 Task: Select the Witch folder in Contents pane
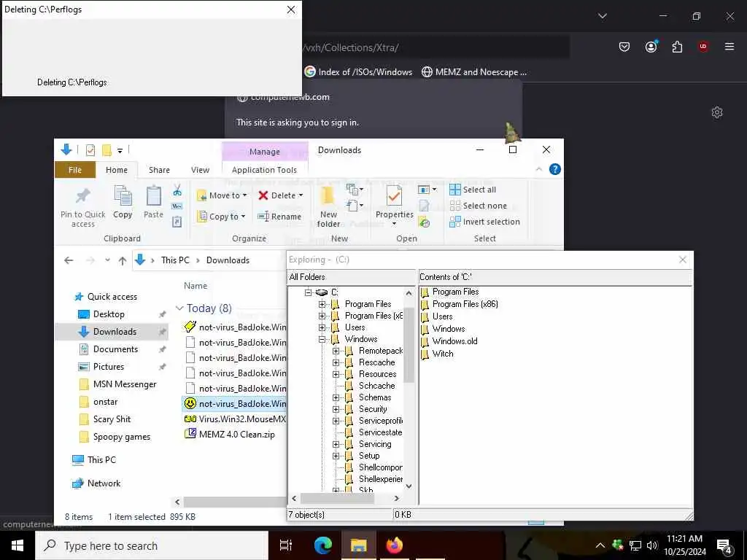(437, 354)
